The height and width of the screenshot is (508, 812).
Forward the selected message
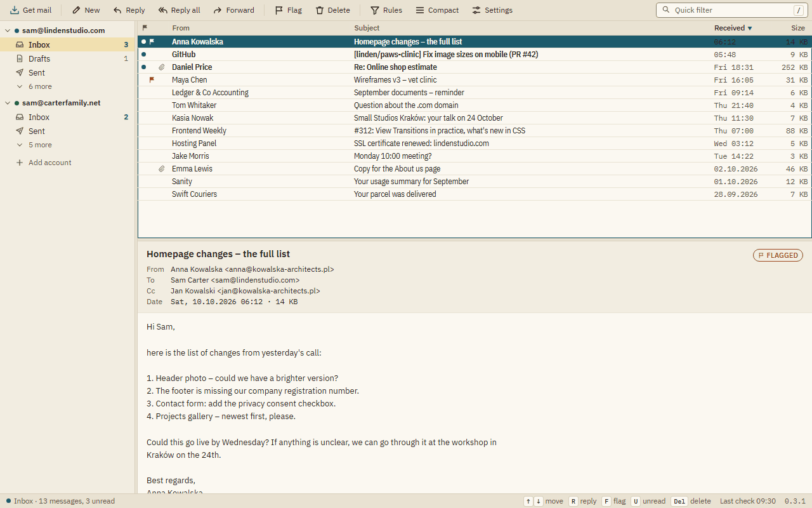click(x=233, y=10)
